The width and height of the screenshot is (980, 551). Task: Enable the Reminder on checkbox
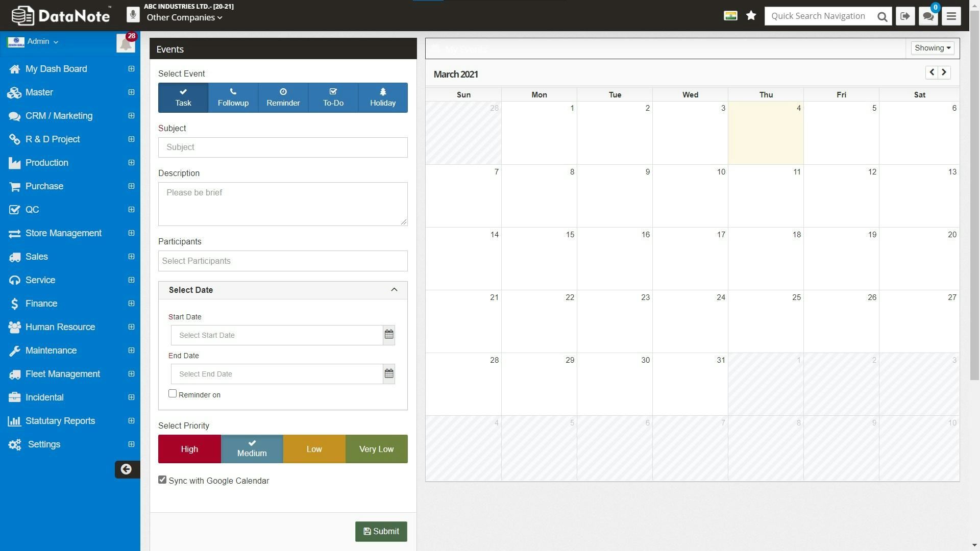pyautogui.click(x=173, y=394)
